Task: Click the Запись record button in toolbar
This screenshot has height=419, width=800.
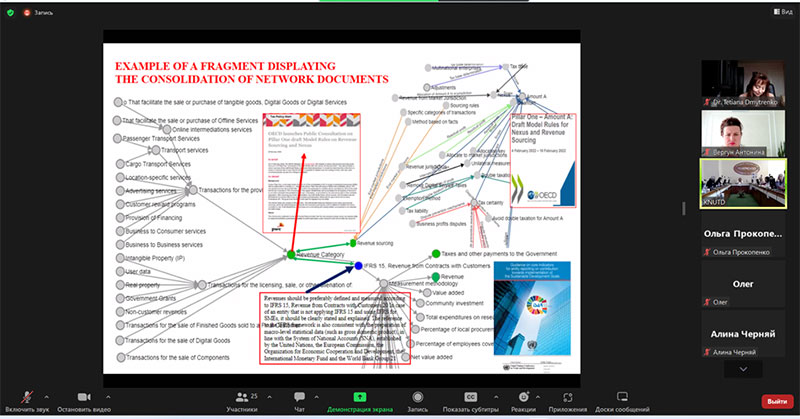Action: pyautogui.click(x=417, y=401)
